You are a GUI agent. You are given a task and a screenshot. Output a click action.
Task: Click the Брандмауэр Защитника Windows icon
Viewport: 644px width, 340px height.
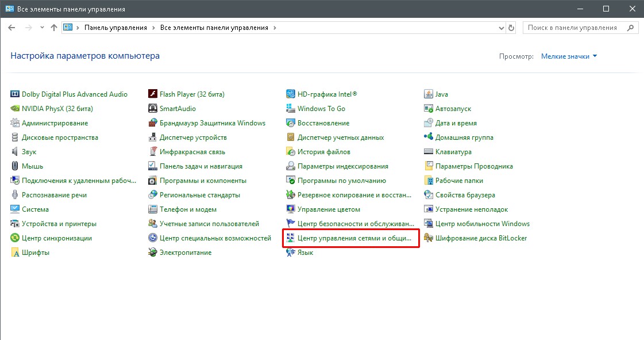coord(153,123)
